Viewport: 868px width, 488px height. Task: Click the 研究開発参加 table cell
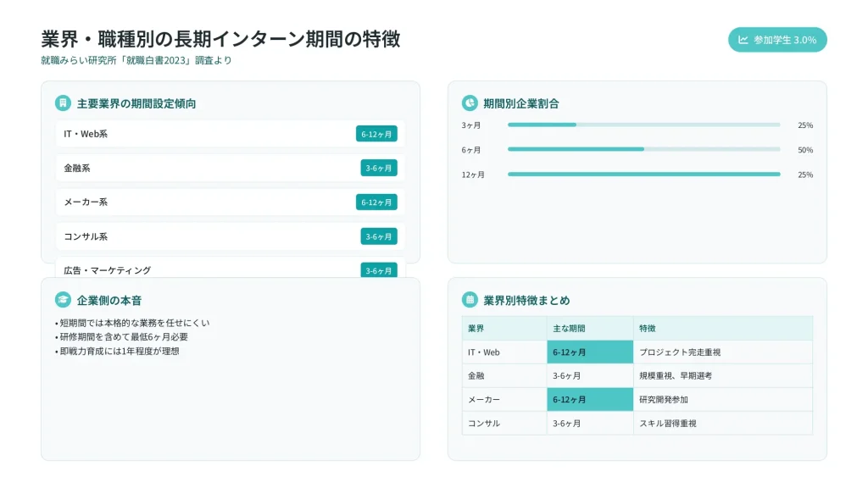722,399
